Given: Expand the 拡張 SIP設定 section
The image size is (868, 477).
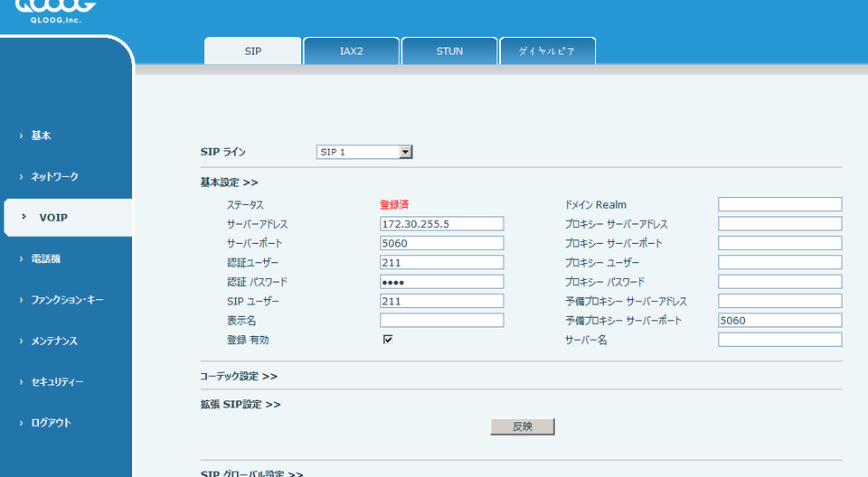Looking at the screenshot, I should (x=240, y=404).
